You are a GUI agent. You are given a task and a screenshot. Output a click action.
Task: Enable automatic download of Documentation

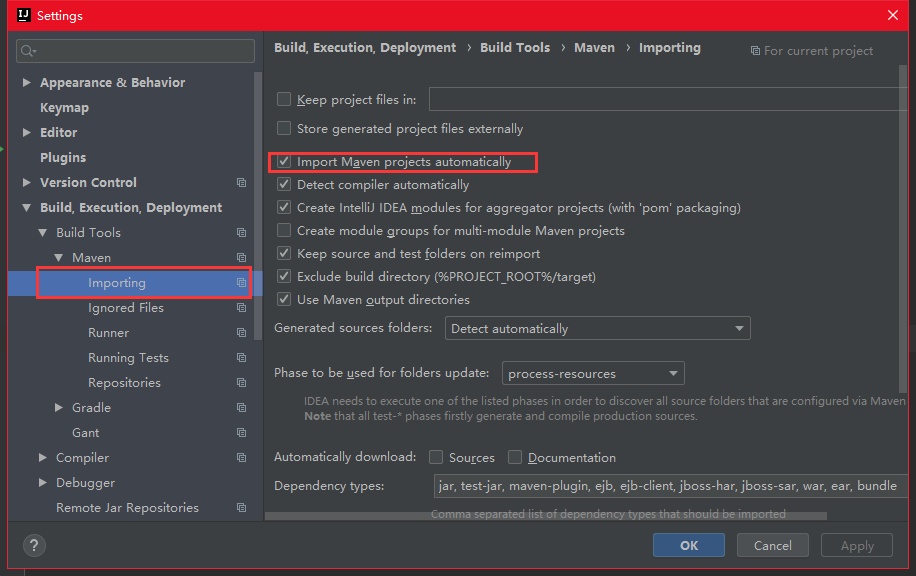(515, 457)
